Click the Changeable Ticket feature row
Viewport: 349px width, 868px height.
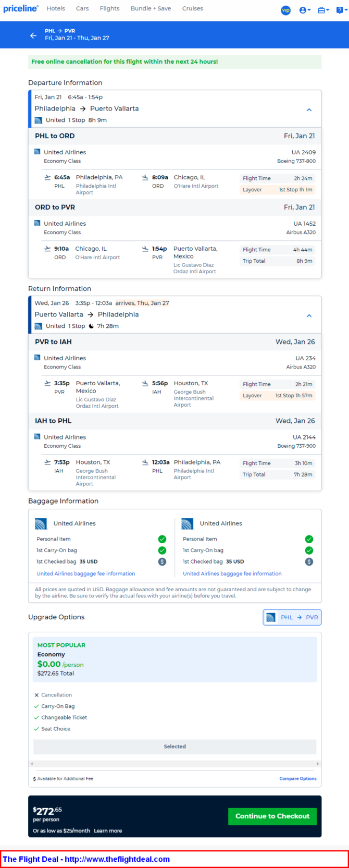(60, 718)
